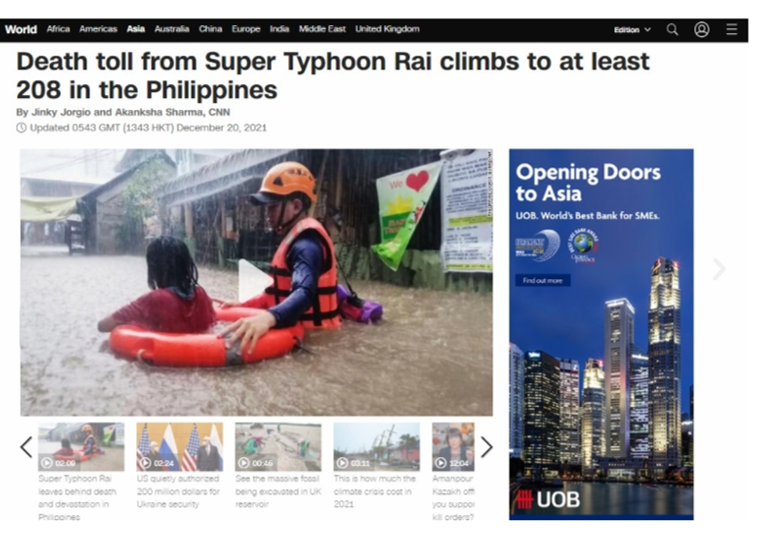Open the hamburger menu icon
This screenshot has width=758, height=535.
[731, 29]
